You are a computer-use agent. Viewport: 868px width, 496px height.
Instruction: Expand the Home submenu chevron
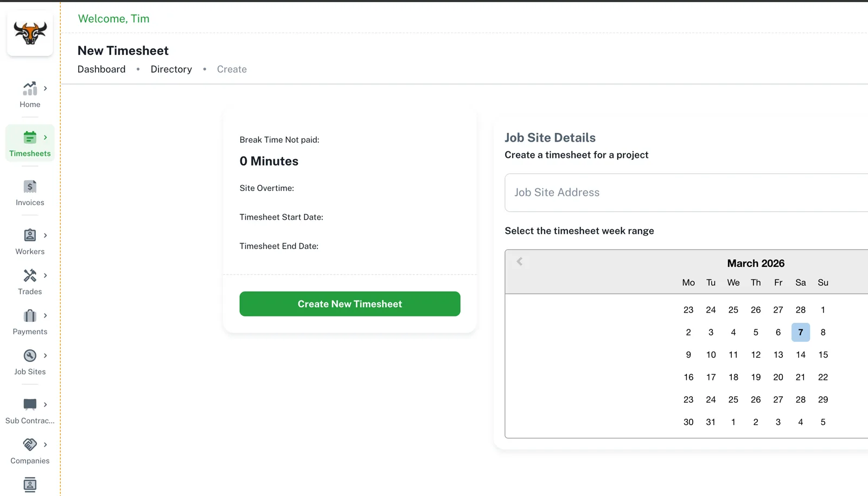tap(46, 88)
